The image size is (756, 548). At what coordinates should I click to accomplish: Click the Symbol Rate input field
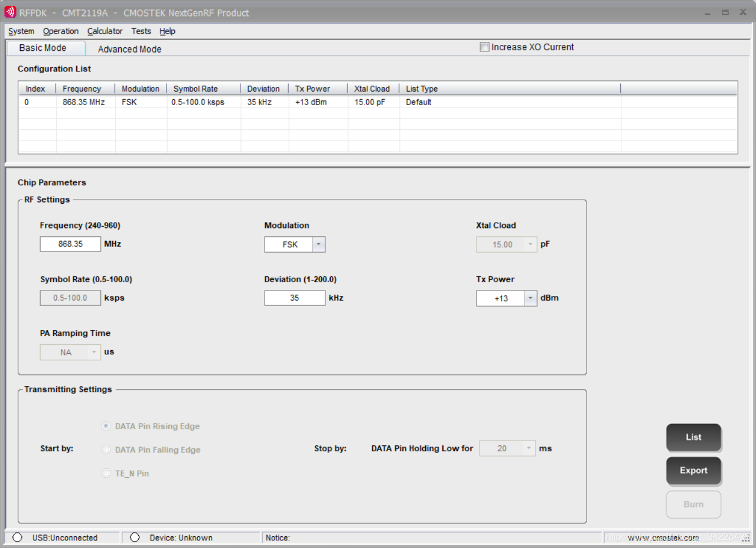[70, 298]
